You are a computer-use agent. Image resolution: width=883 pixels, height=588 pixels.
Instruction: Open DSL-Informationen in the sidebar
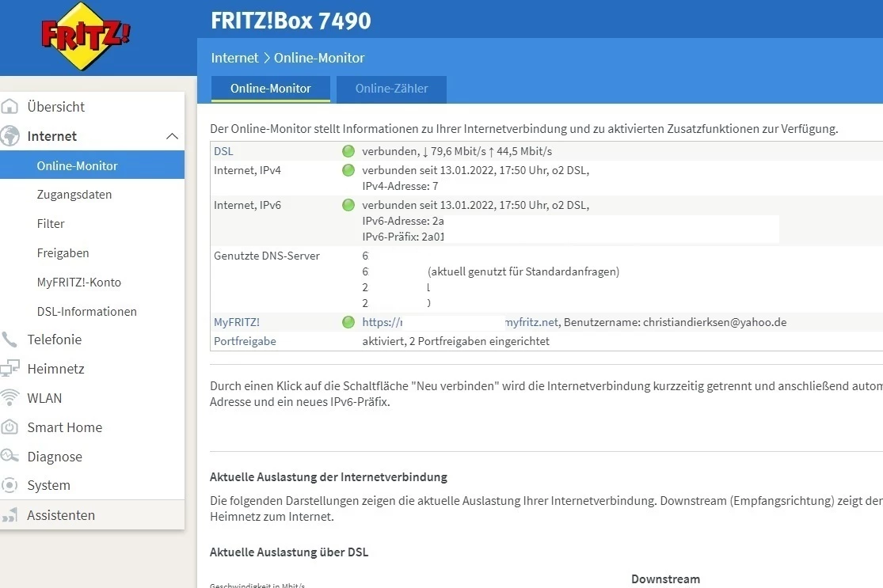(x=87, y=311)
